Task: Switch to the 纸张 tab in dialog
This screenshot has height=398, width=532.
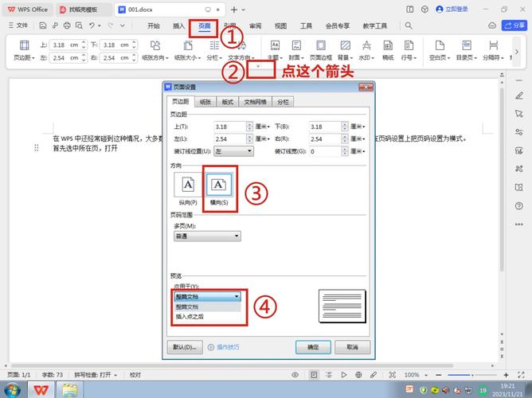Action: click(x=205, y=102)
